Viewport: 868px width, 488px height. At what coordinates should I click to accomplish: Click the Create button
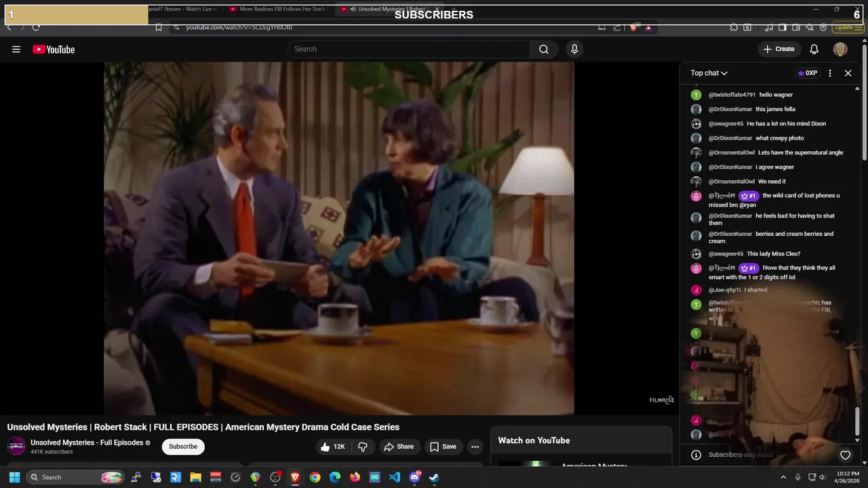(x=778, y=49)
